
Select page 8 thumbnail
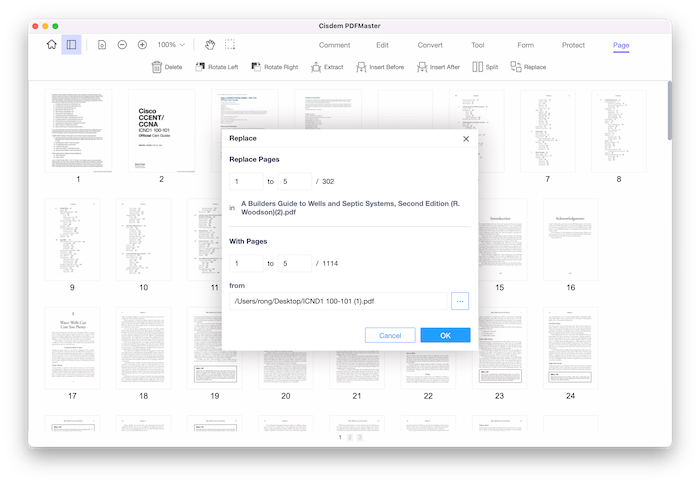(619, 131)
